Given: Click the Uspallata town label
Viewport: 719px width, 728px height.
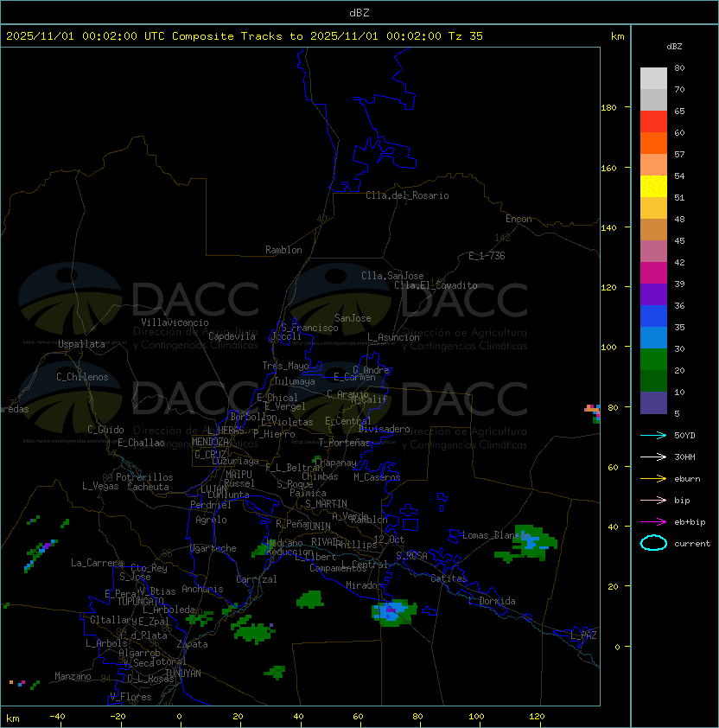Looking at the screenshot, I should (x=81, y=344).
